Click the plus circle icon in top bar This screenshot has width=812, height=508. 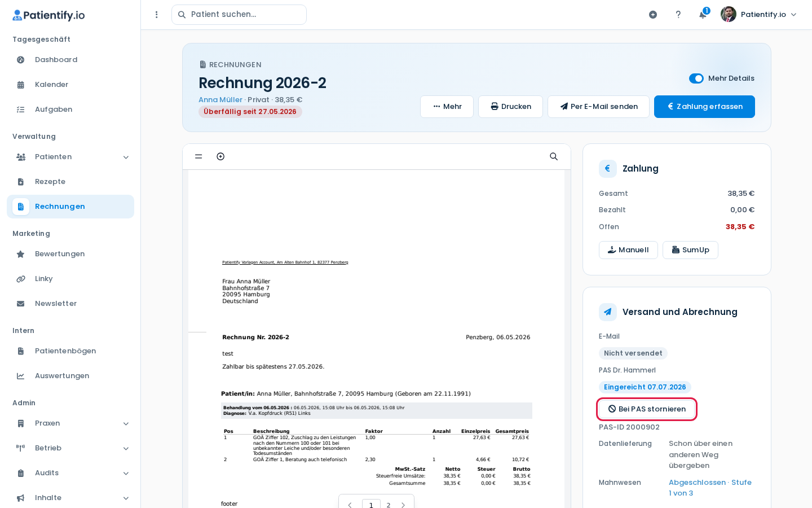tap(653, 15)
